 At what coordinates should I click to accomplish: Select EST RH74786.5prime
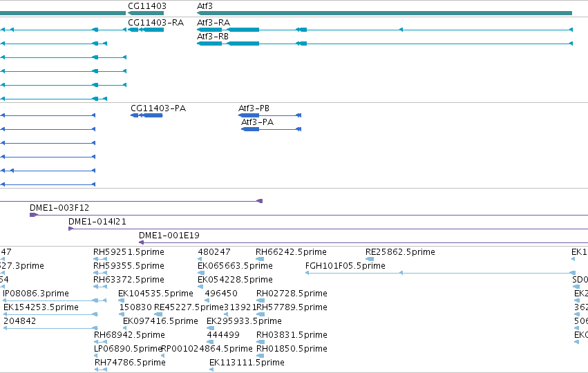click(130, 363)
